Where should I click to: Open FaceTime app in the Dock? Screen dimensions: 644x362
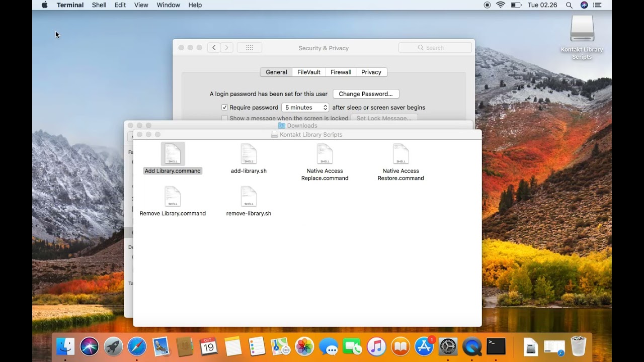pyautogui.click(x=352, y=346)
